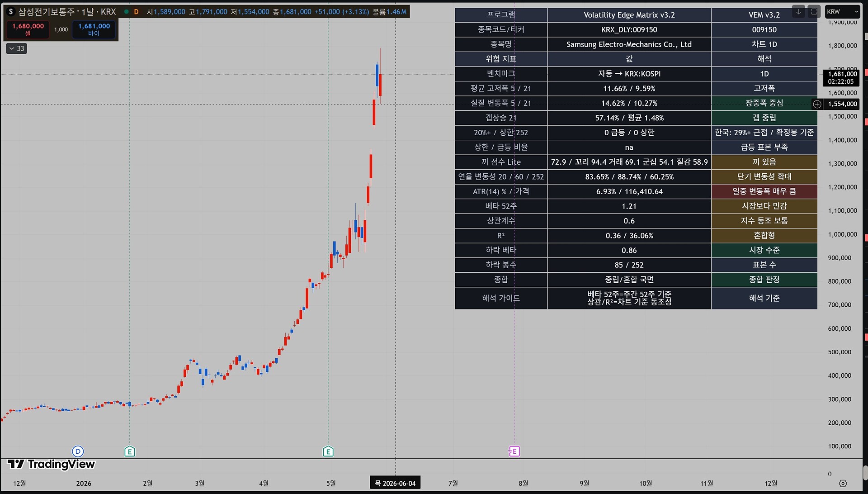Click the 위험 지표 header cell
868x494 pixels.
501,59
